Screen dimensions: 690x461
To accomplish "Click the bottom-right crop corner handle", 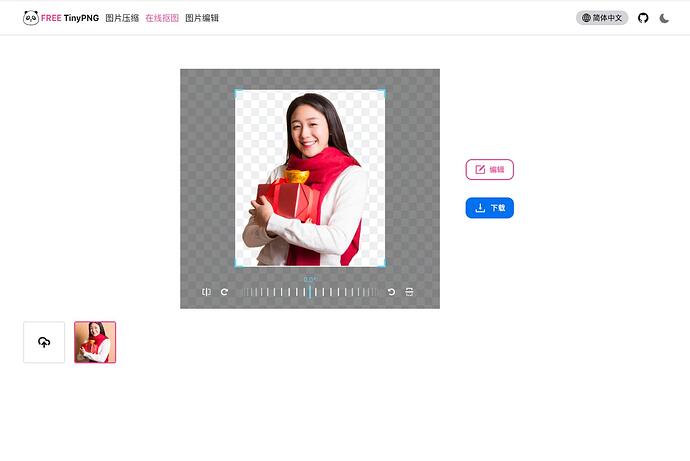I will pyautogui.click(x=383, y=264).
